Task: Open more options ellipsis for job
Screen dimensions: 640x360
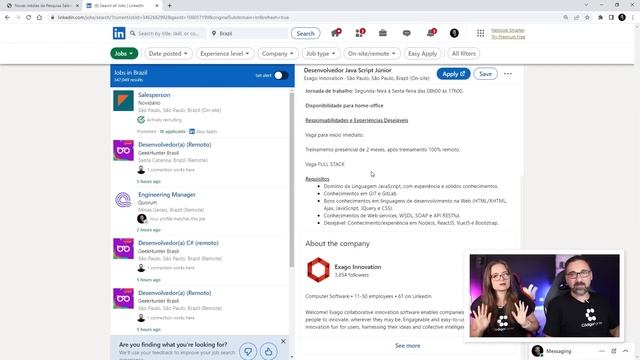Action: tap(508, 74)
